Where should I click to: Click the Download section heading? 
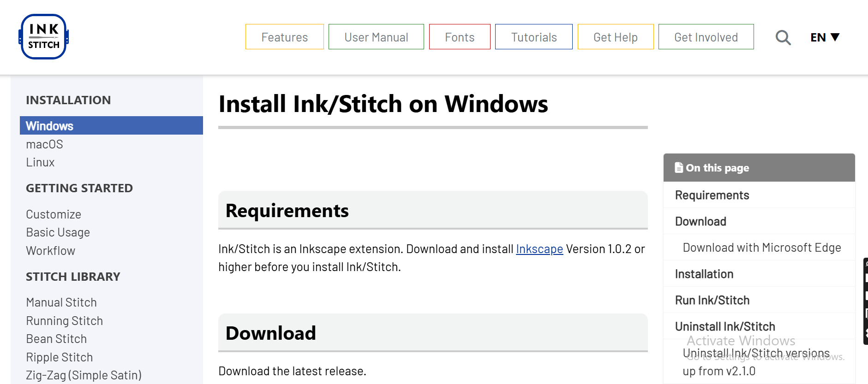tap(271, 333)
